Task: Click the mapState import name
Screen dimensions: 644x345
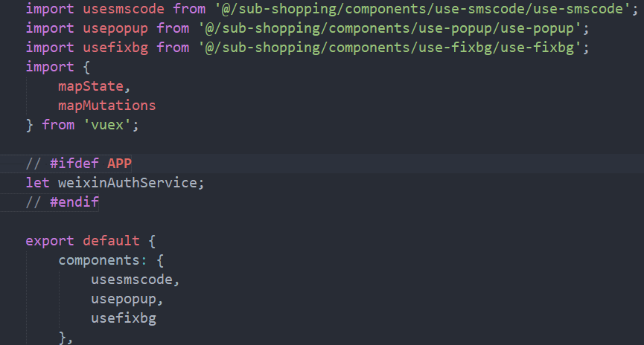Action: [91, 86]
